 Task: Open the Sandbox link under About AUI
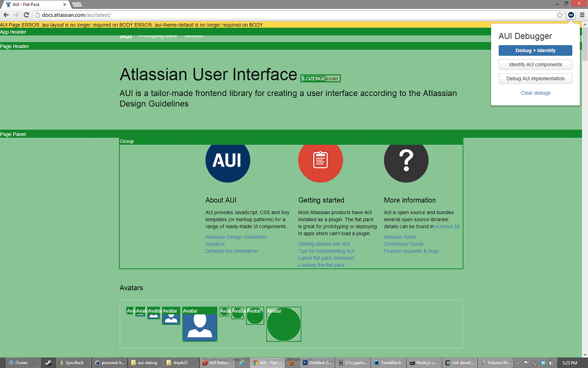pos(215,244)
